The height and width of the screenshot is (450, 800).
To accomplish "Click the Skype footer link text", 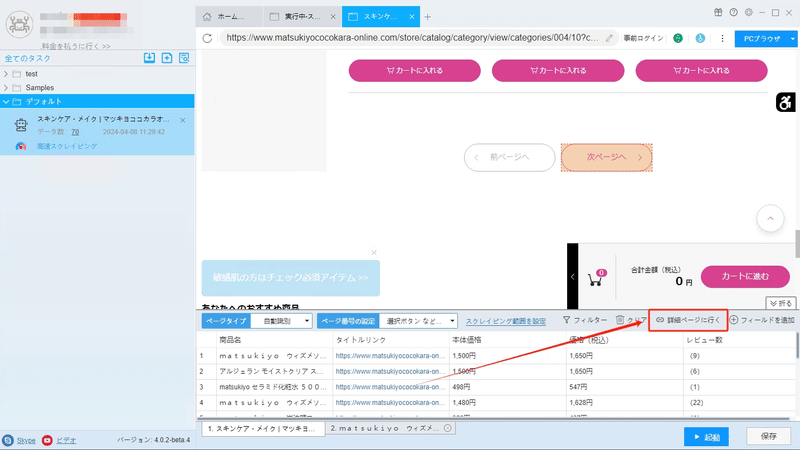I will click(26, 440).
